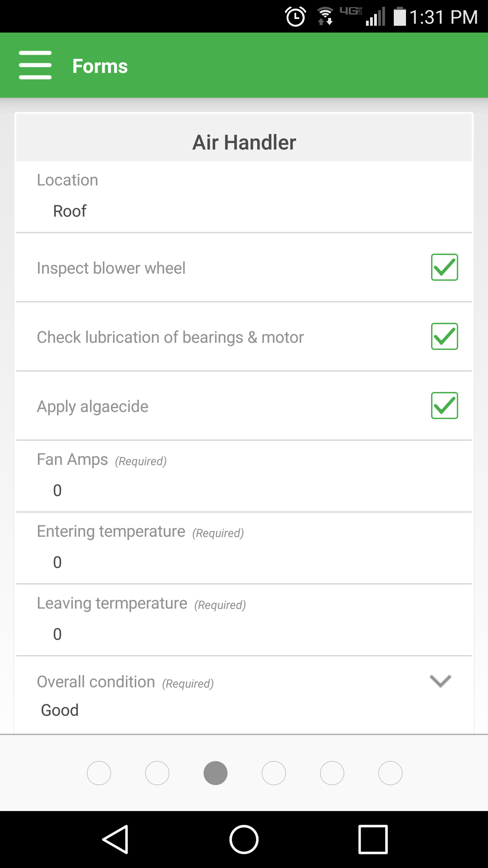This screenshot has width=488, height=868.
Task: Uncheck Inspect blower wheel checkbox
Action: click(x=444, y=267)
